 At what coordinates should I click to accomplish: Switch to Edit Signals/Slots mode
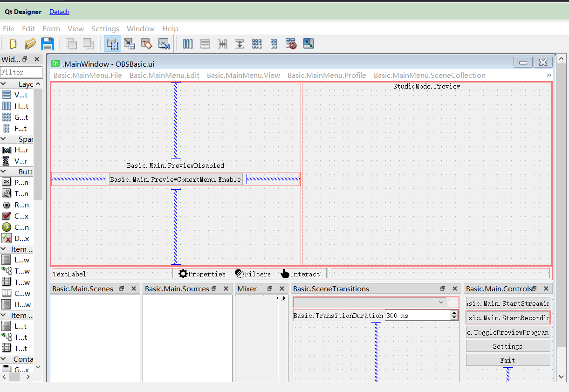(x=130, y=44)
